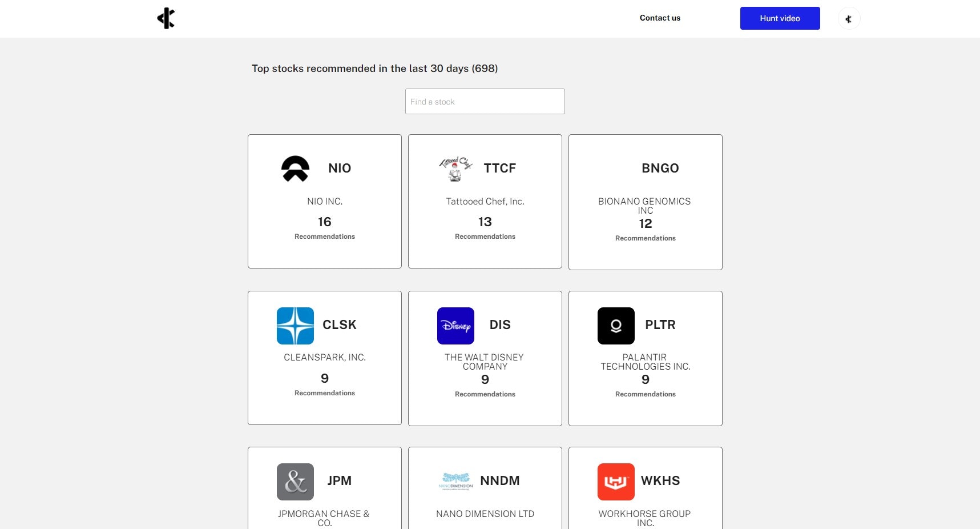Click NIO's 16 recommendations count

click(x=325, y=222)
